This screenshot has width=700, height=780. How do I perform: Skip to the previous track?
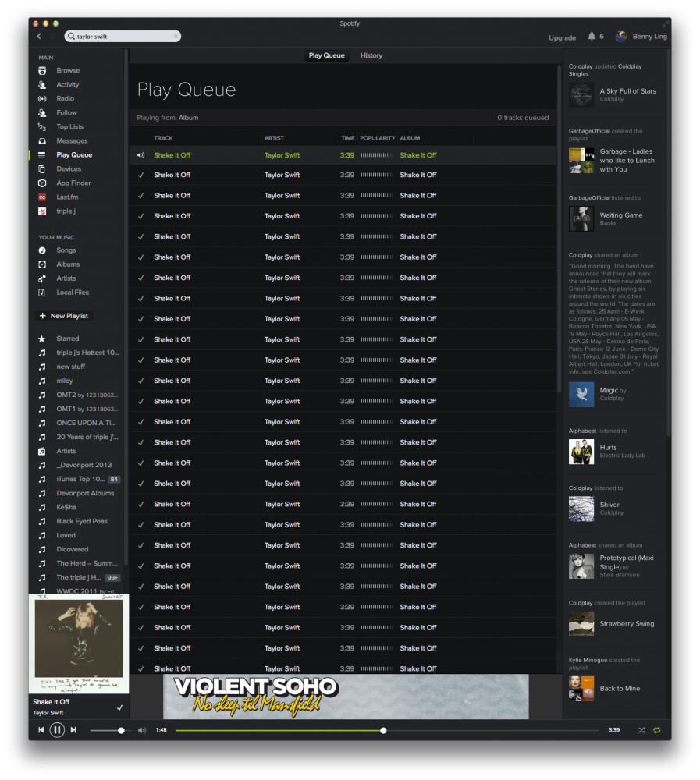point(41,730)
